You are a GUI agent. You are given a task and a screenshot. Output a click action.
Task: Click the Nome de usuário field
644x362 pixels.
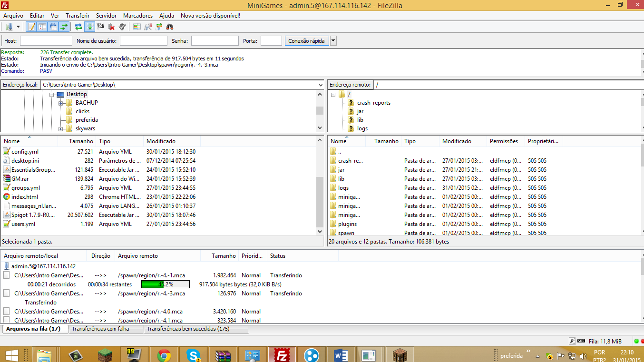click(144, 41)
